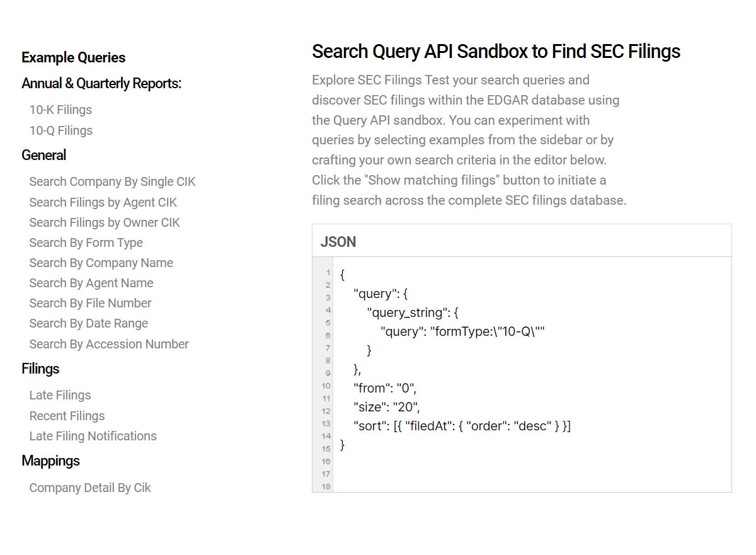Select Search By Accession Number example

coord(108,344)
